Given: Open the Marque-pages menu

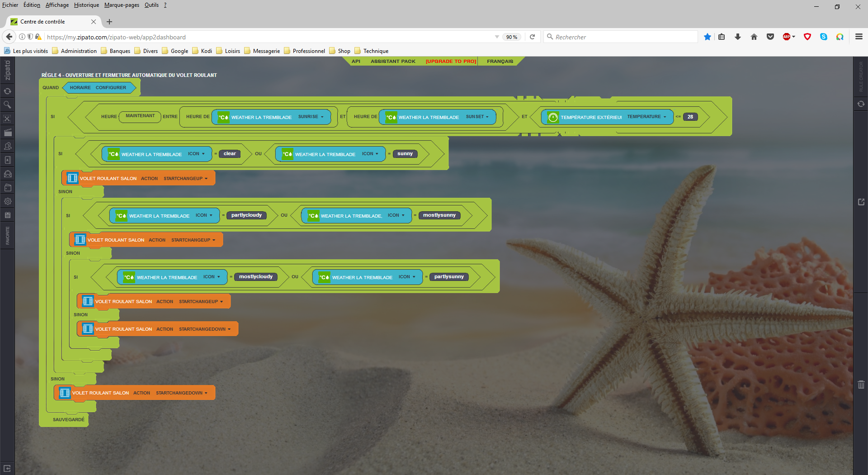Looking at the screenshot, I should (122, 5).
